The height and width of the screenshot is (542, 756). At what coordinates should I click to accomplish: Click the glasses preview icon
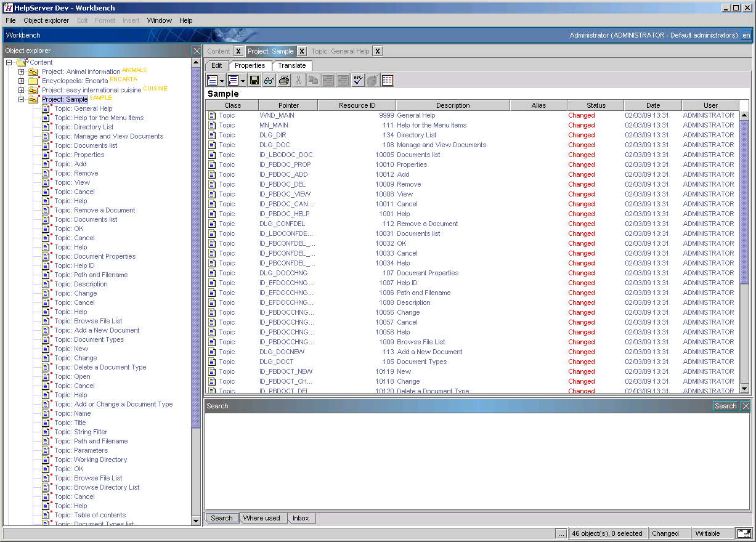click(269, 80)
